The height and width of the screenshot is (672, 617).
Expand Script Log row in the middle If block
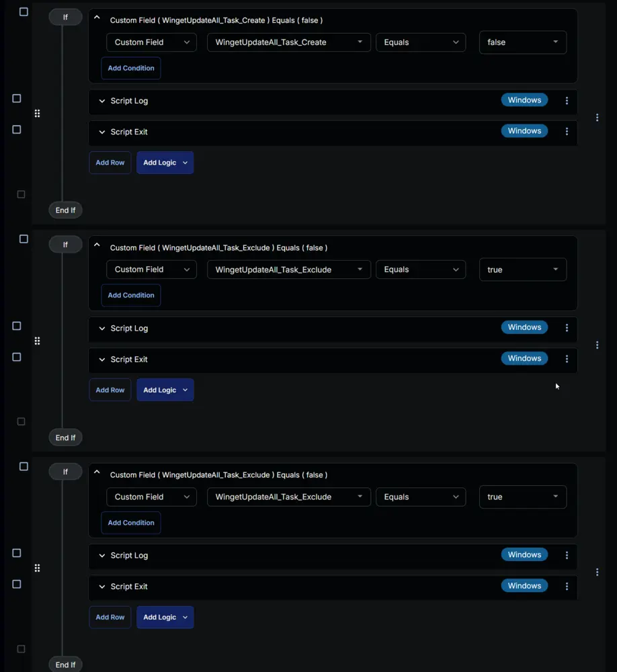pyautogui.click(x=102, y=329)
